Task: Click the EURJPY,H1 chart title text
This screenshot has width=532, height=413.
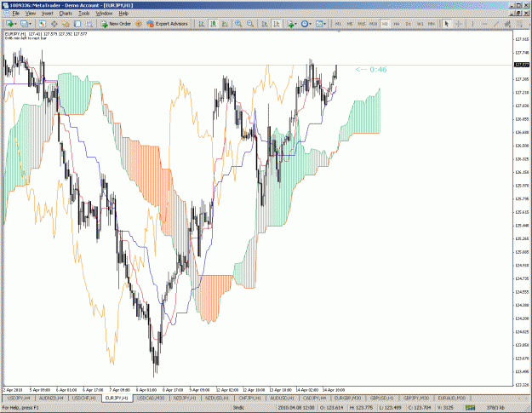Action: (15, 34)
